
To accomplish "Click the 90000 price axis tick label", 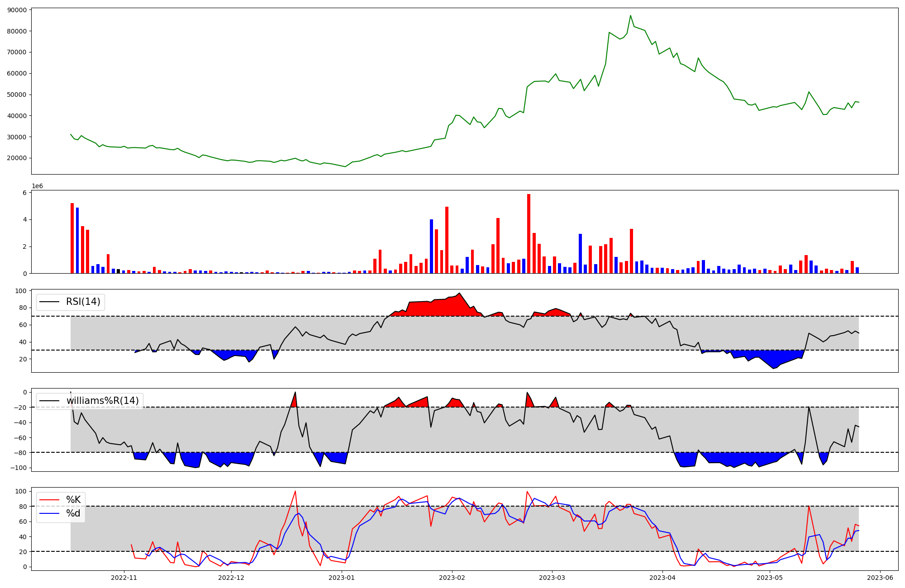I will (x=17, y=10).
